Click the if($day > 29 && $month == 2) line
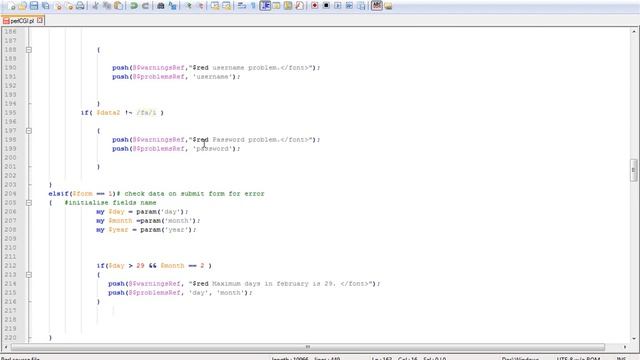 [154, 266]
